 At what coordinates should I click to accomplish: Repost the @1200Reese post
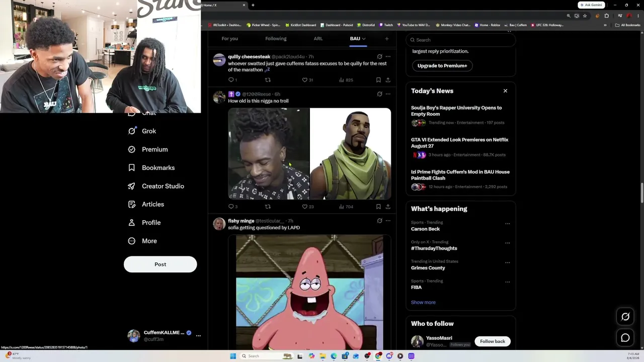coord(268,207)
